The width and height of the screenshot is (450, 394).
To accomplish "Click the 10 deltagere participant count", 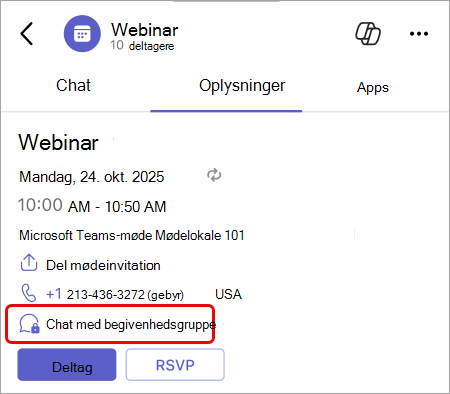I will [x=142, y=46].
